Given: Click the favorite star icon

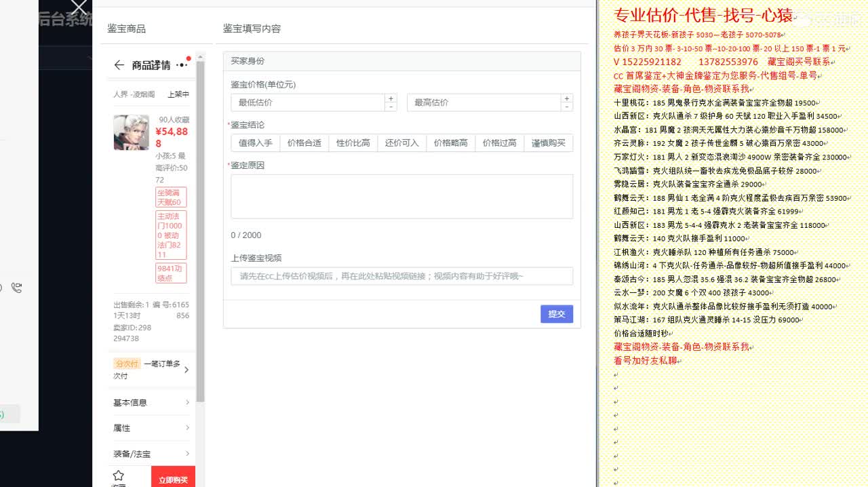Looking at the screenshot, I should click(x=119, y=475).
